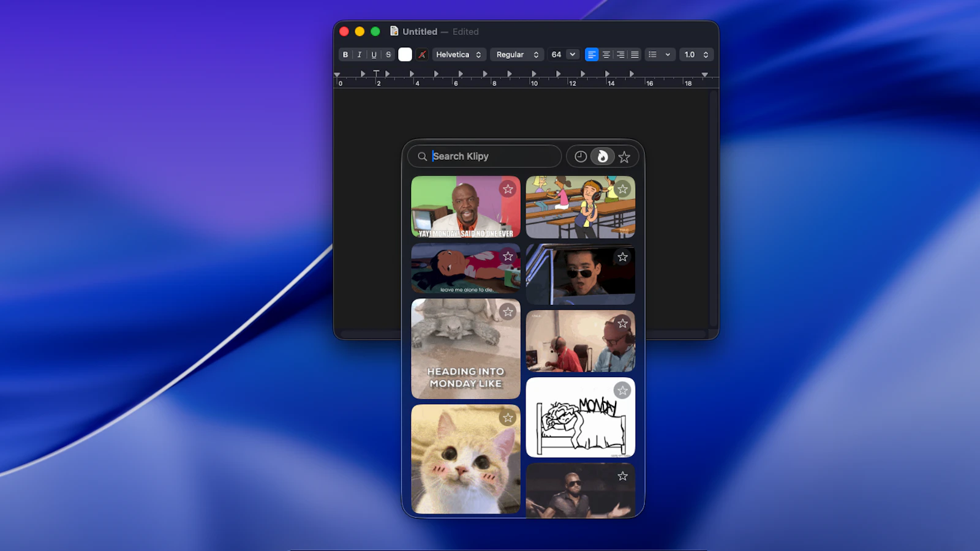Open the text color swatch

[405, 54]
